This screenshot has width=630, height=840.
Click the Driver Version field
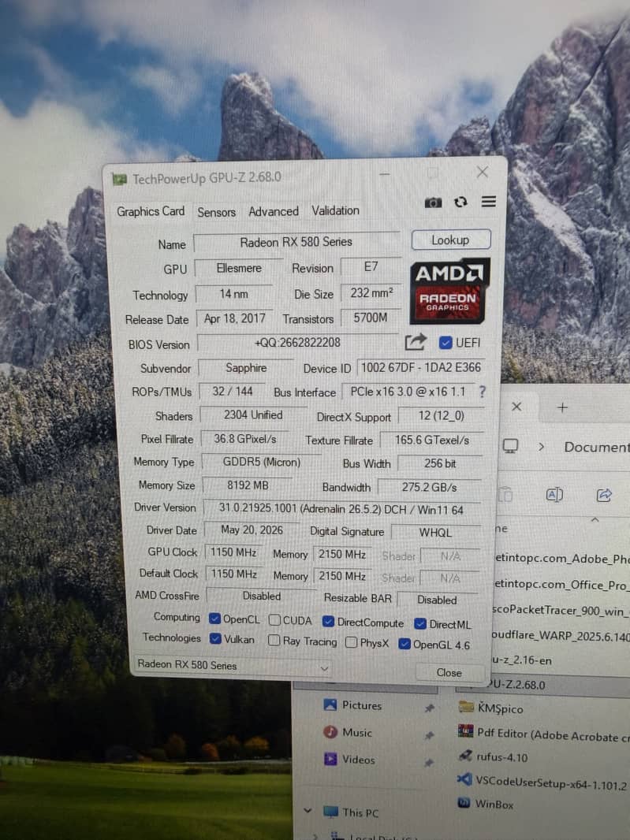pos(341,510)
